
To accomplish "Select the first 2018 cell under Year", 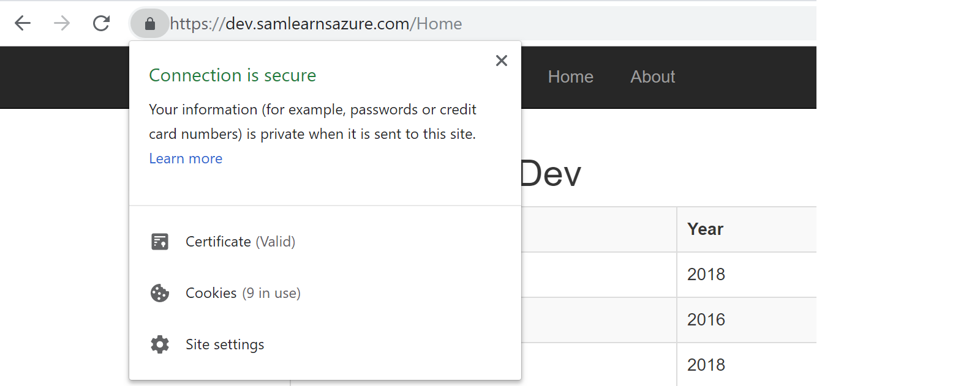I will pyautogui.click(x=706, y=275).
